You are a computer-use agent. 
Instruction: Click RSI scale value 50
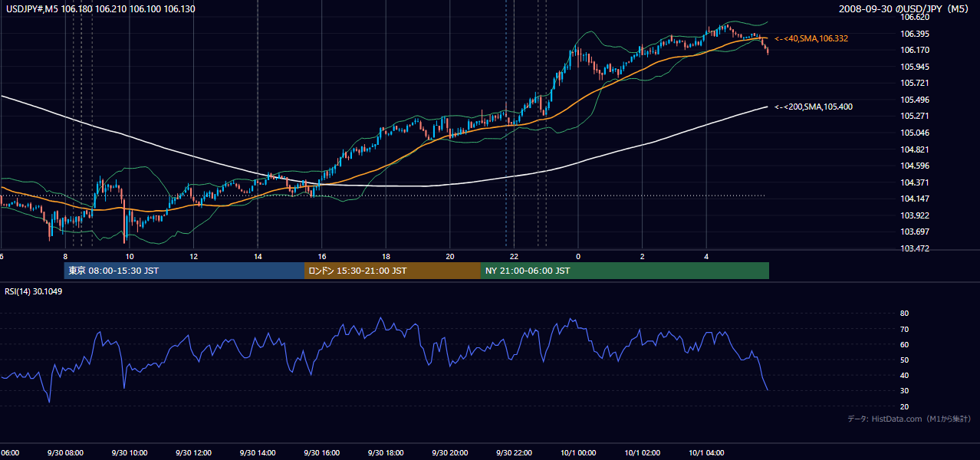904,360
